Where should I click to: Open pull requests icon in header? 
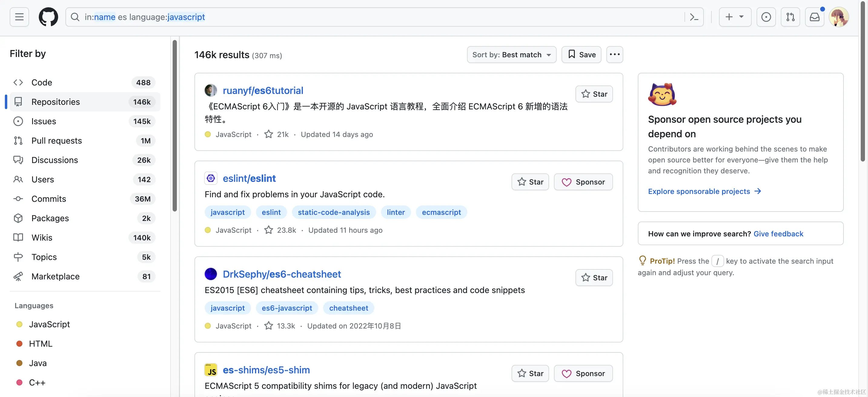(790, 17)
